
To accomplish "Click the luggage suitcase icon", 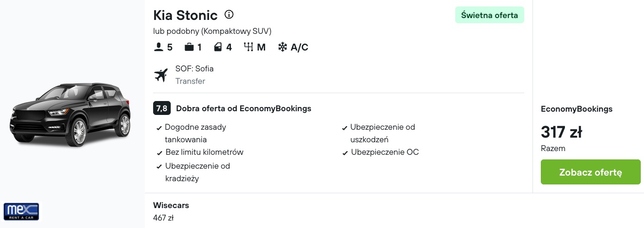I will (189, 47).
